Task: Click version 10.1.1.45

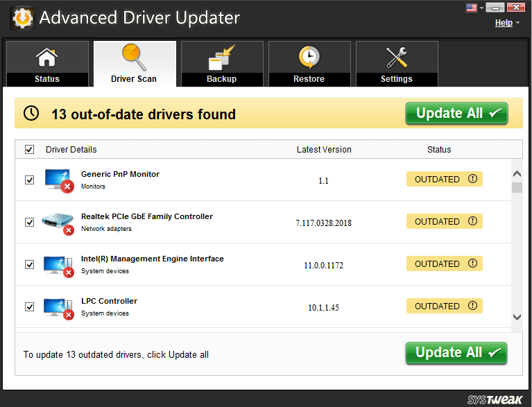Action: coord(323,308)
